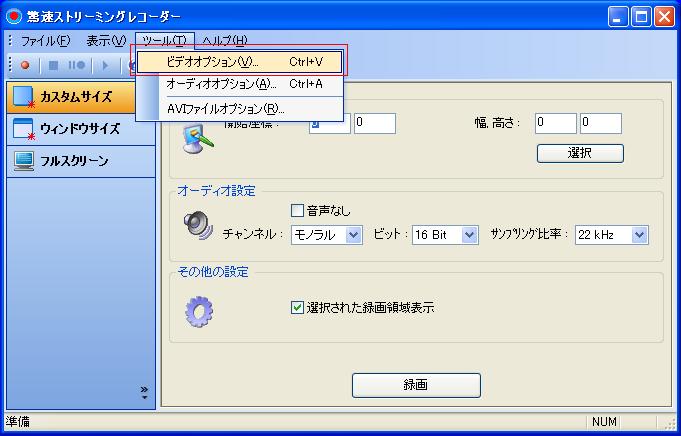Open the ビット 16 Bit dropdown
This screenshot has height=436, width=681.
[x=445, y=235]
